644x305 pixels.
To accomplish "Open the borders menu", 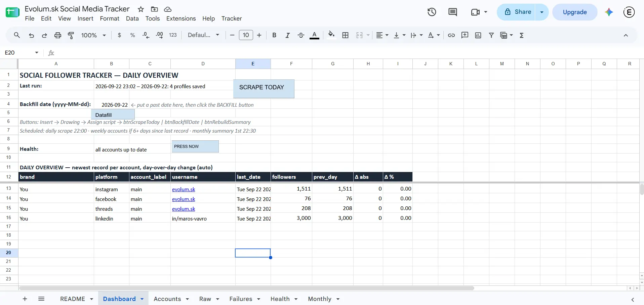I will [345, 35].
